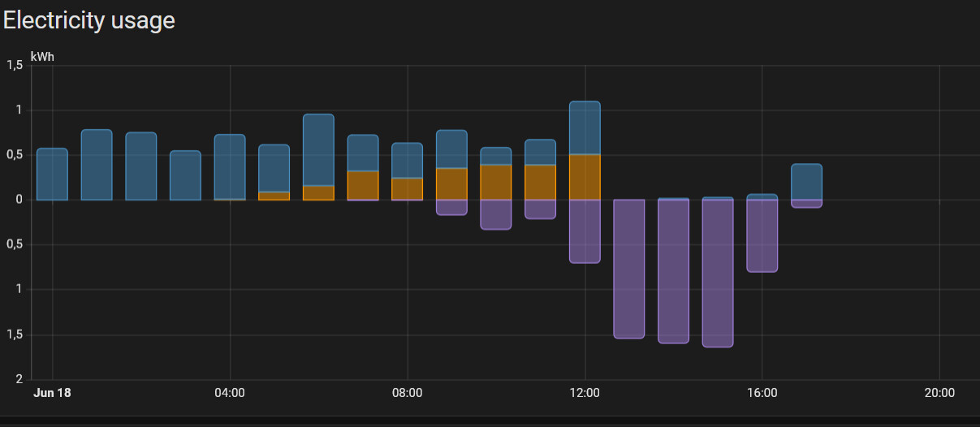Select the purple segment below the 10:00 bar
980x427 pixels.
click(496, 214)
